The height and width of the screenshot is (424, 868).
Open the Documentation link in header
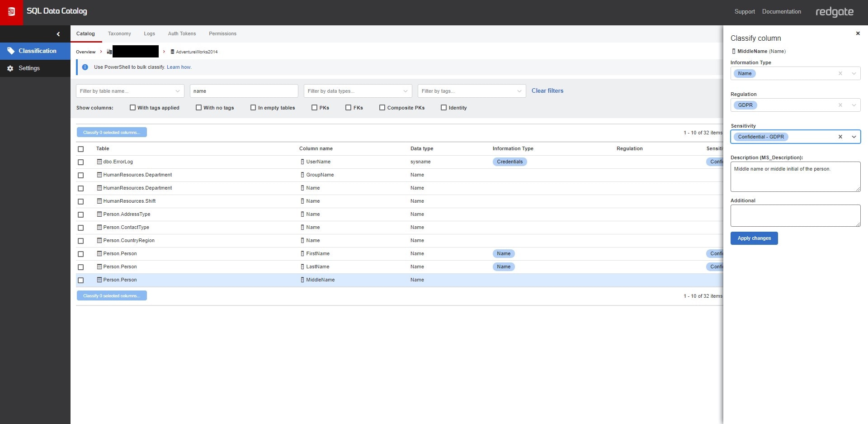pos(781,11)
